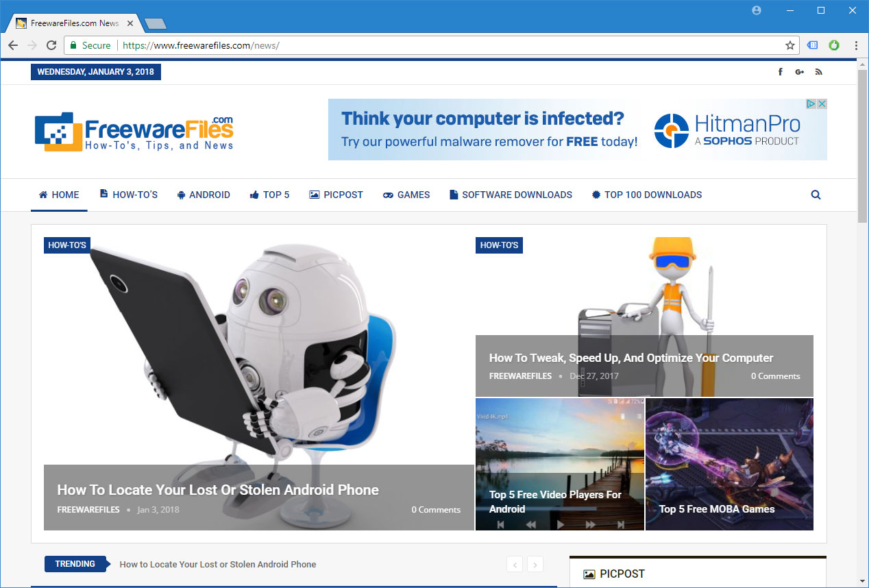The height and width of the screenshot is (588, 869).
Task: Open Chrome's three-dot menu
Action: (x=856, y=45)
